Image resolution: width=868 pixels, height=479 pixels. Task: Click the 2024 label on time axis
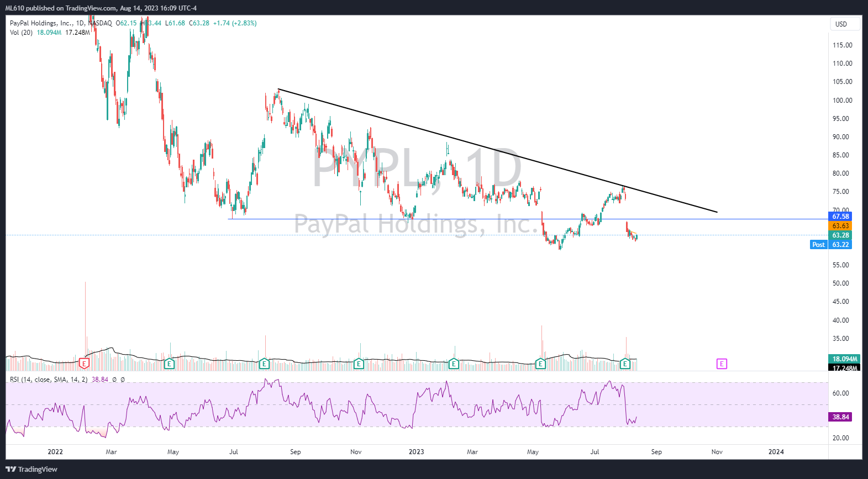pos(776,452)
